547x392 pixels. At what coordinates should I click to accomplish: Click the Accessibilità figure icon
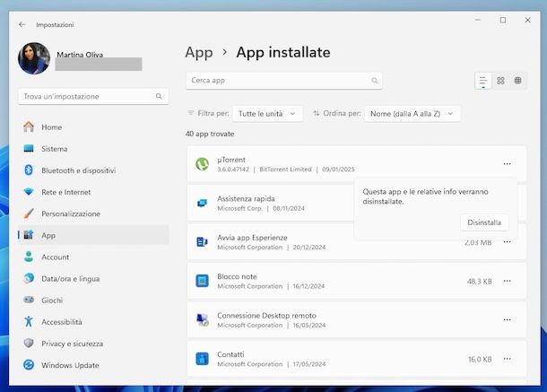pos(29,321)
